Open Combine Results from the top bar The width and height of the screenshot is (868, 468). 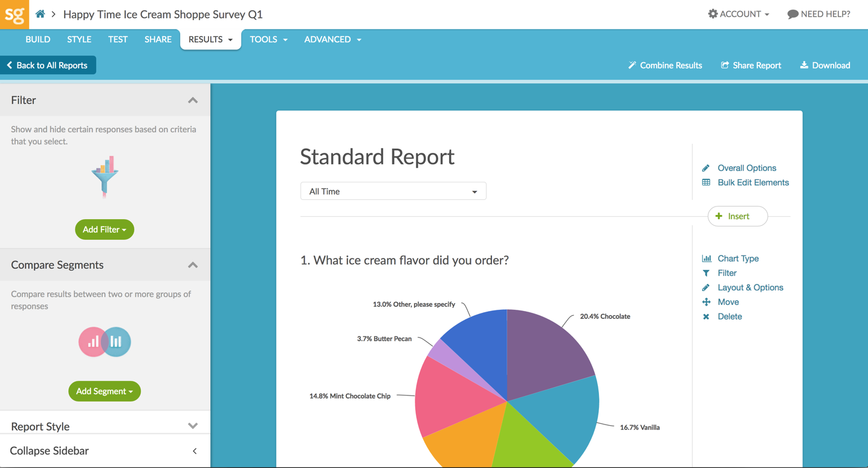(x=665, y=65)
